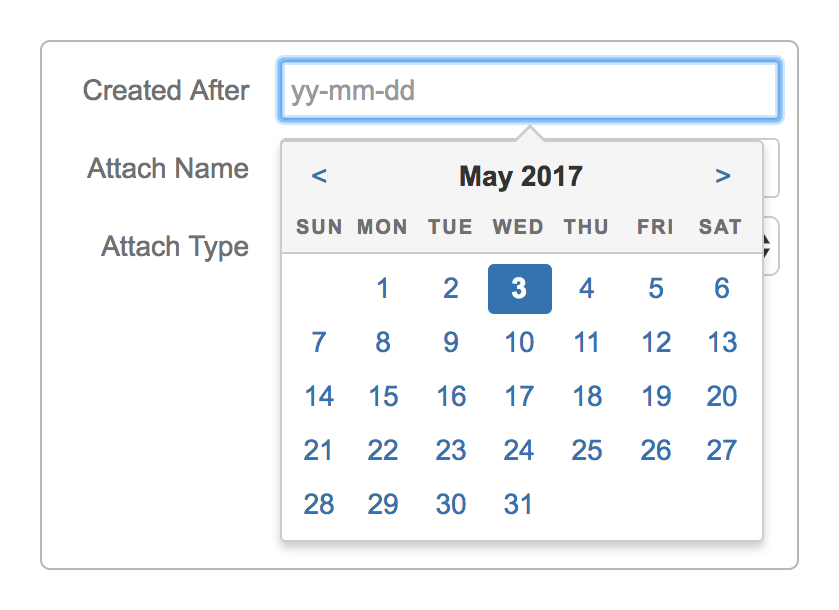Select May 28 in the calendar

pyautogui.click(x=318, y=504)
